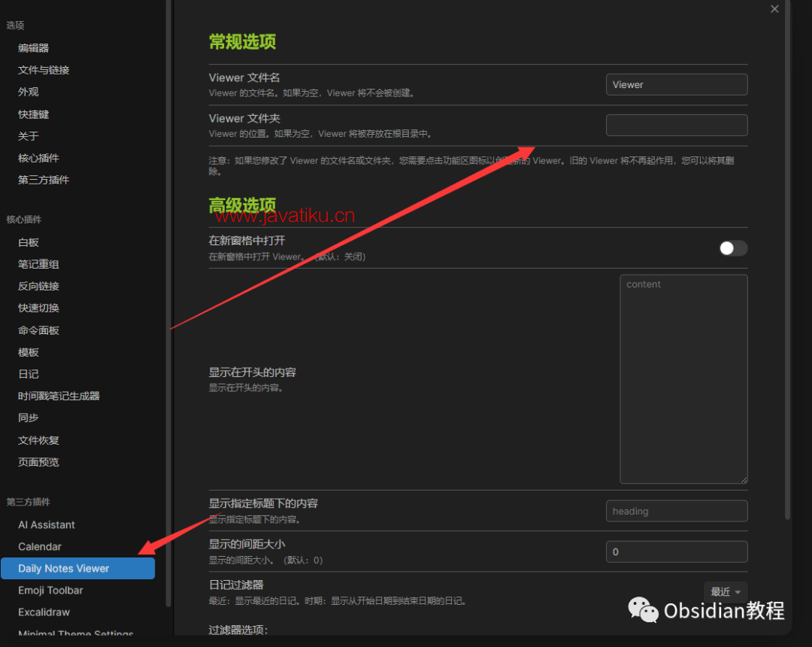Click the 过滤器选项 label

238,630
